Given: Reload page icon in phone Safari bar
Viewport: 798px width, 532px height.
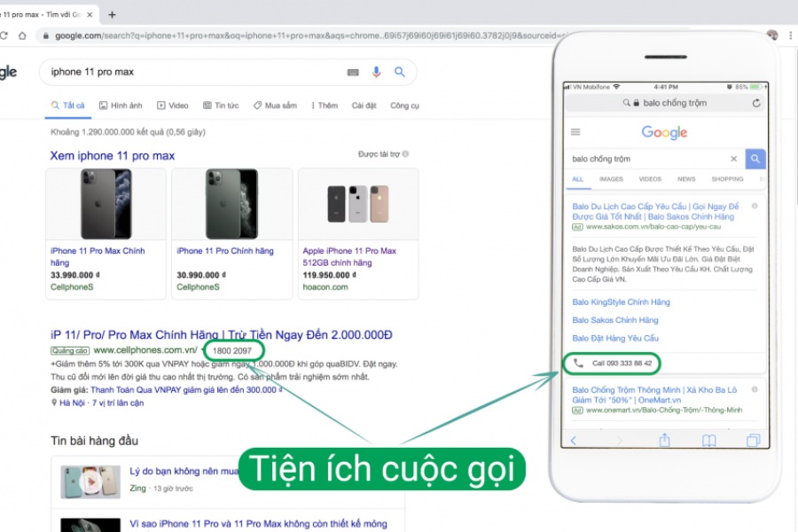Looking at the screenshot, I should (x=756, y=103).
